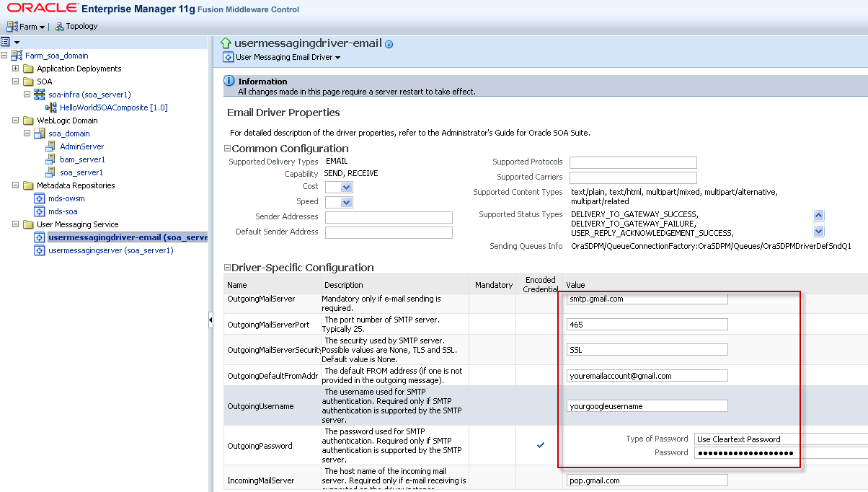This screenshot has height=492, width=868.
Task: Click the soa-infra server icon in tree
Action: (40, 95)
